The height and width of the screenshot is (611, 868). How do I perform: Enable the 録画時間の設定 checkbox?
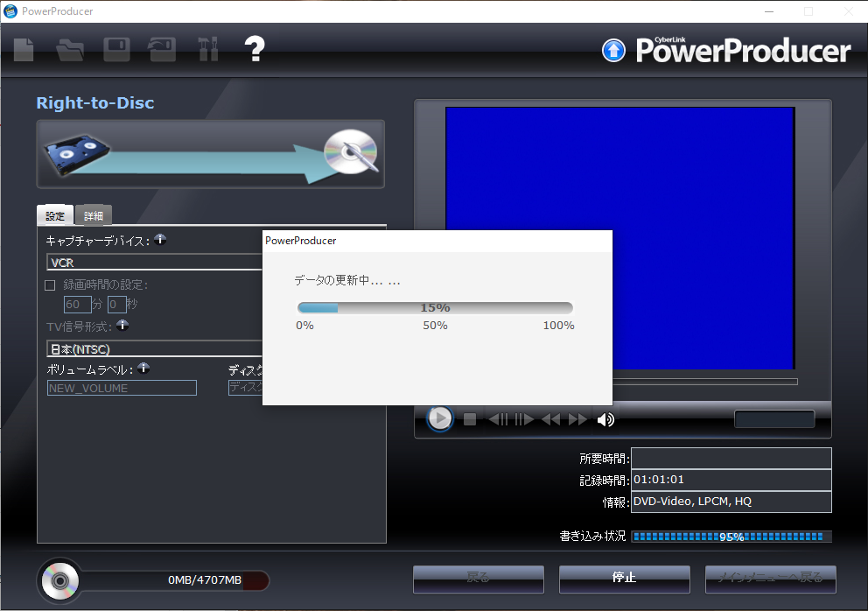point(50,285)
